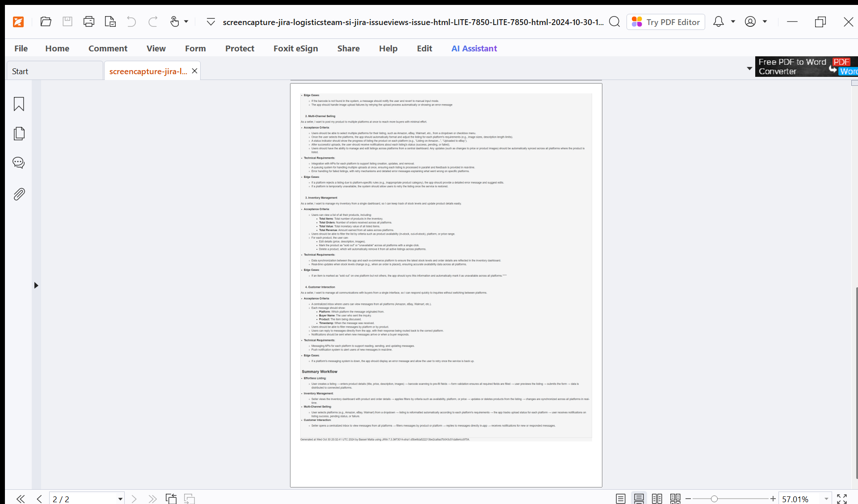Click the search magnifier icon
The width and height of the screenshot is (858, 504).
tap(614, 22)
